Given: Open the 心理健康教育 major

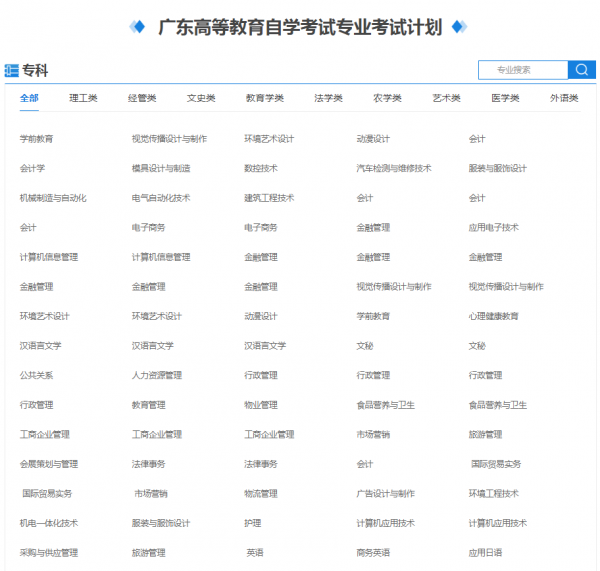Looking at the screenshot, I should [494, 316].
